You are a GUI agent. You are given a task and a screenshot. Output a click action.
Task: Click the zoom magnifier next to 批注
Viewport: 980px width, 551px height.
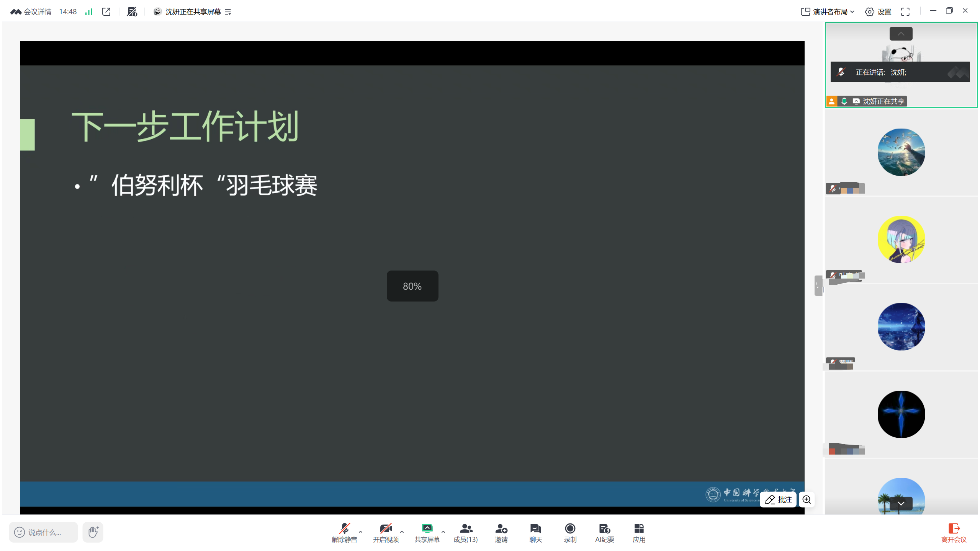coord(807,499)
